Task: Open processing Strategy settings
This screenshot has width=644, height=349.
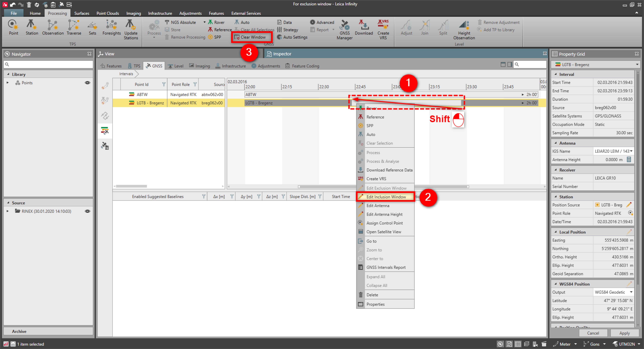Action: coord(287,30)
